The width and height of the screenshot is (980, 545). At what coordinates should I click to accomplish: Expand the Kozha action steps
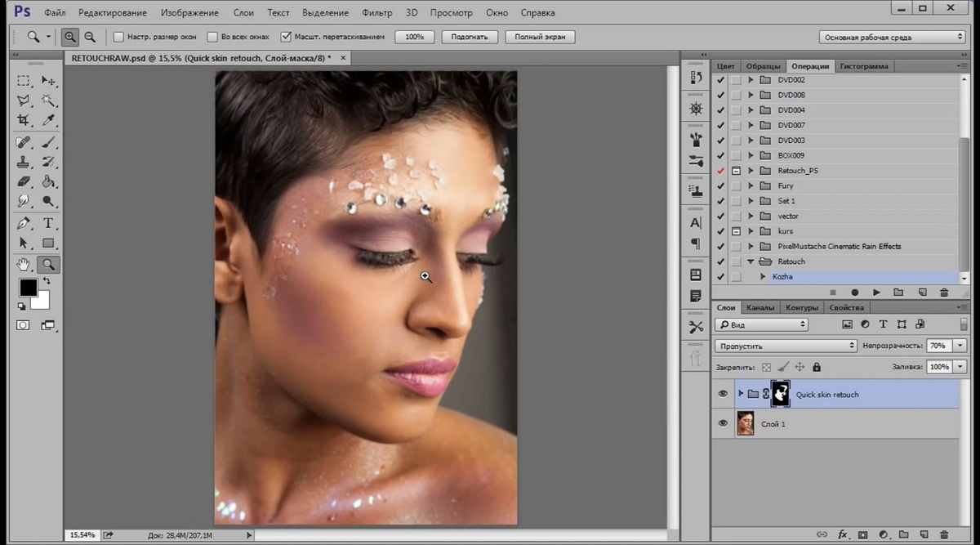pos(764,277)
